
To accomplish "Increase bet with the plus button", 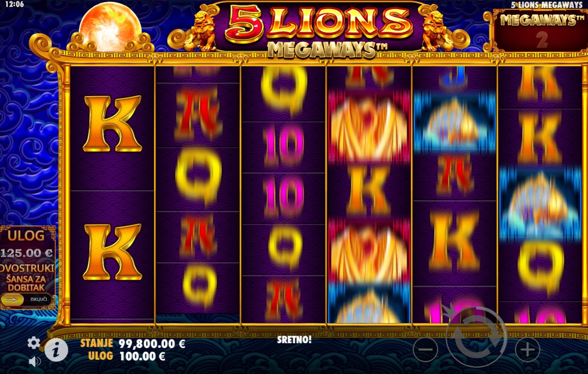I will click(x=528, y=350).
